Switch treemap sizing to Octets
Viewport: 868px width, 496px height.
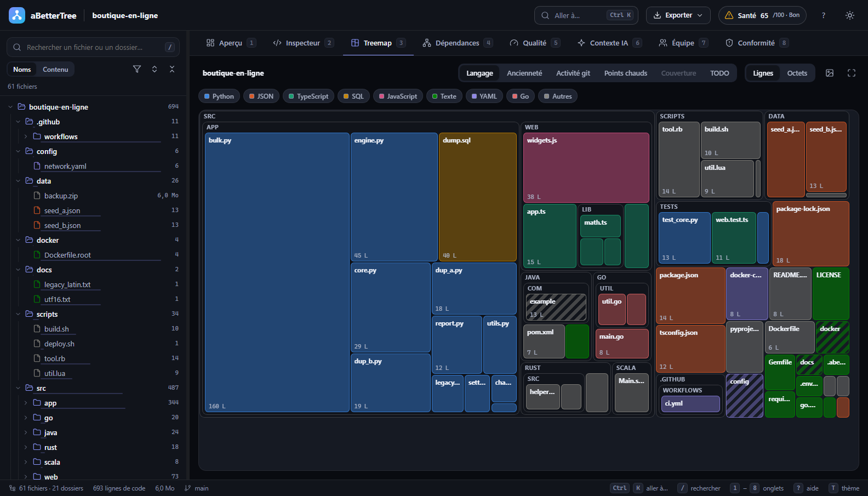(x=797, y=73)
